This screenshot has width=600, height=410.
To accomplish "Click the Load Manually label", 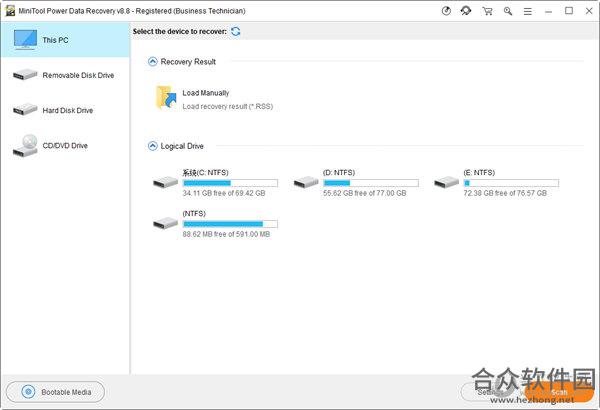I will (205, 93).
